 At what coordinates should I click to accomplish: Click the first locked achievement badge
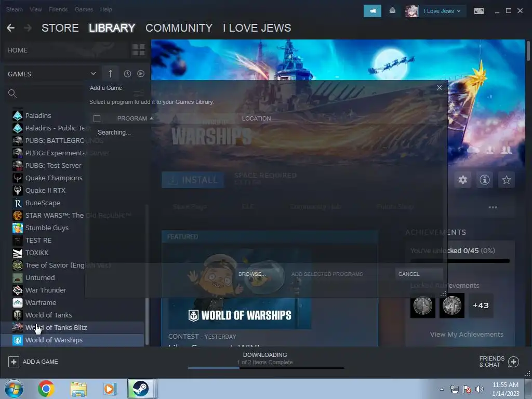point(423,305)
